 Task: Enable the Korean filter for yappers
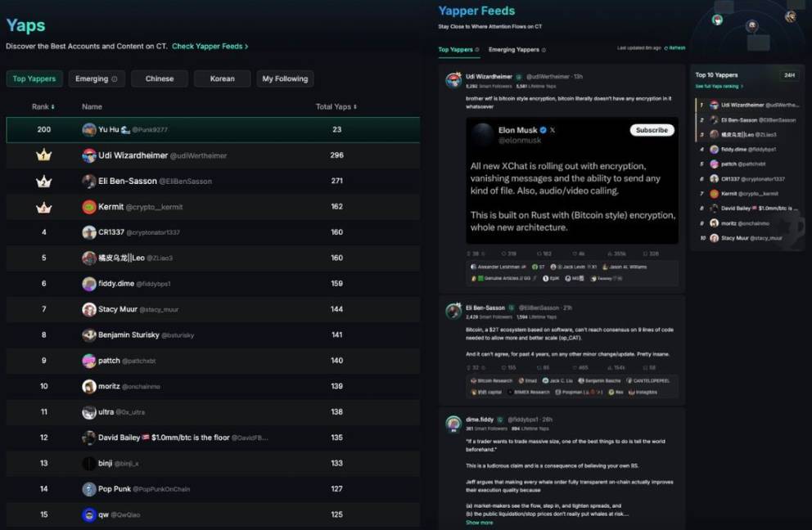coord(222,79)
